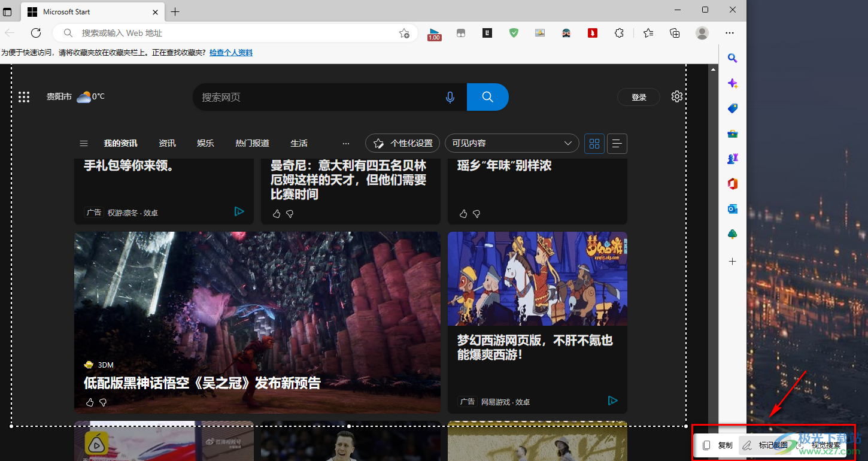Add a sidebar app with plus icon
The image size is (868, 461).
[x=732, y=261]
